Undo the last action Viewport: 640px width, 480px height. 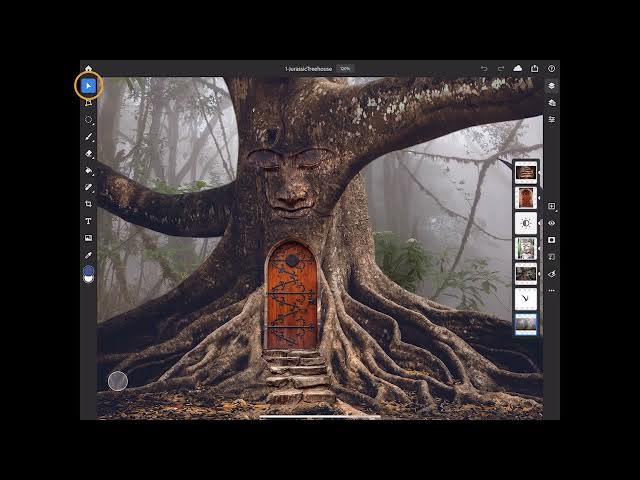[484, 68]
